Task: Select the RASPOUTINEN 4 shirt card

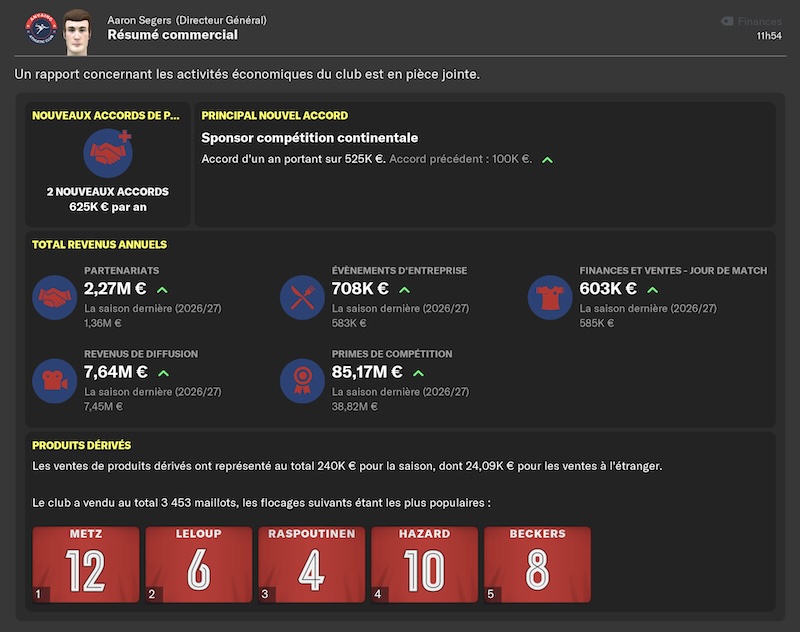Action: point(312,565)
